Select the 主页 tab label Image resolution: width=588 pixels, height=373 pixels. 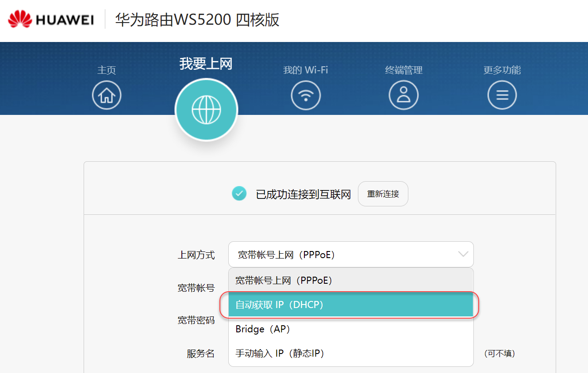(107, 70)
